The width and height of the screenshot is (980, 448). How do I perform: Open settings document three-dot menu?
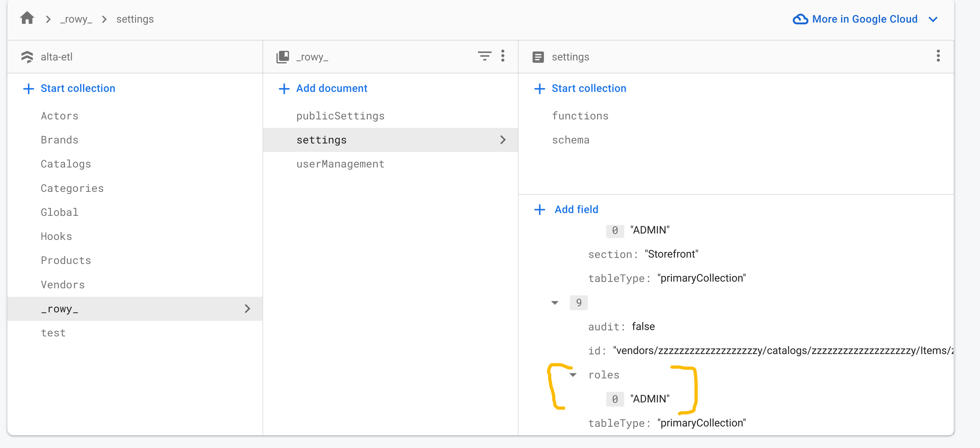click(x=938, y=56)
